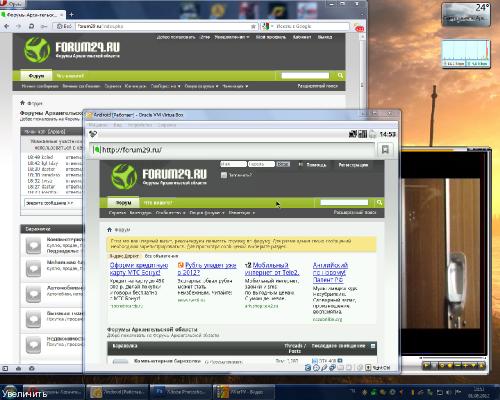The width and height of the screenshot is (500, 400).
Task: Open Help link in Android forum header
Action: click(316, 165)
